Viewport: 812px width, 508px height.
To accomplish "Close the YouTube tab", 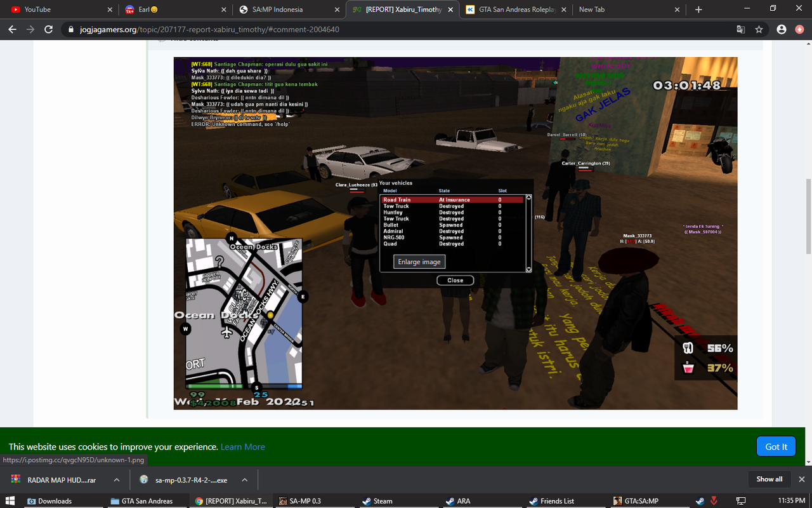I will click(x=109, y=10).
